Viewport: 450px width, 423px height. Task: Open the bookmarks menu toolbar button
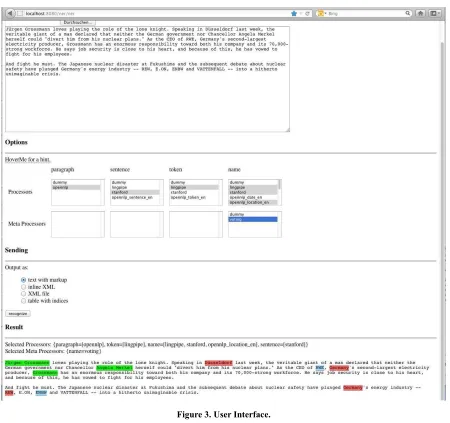pos(434,13)
